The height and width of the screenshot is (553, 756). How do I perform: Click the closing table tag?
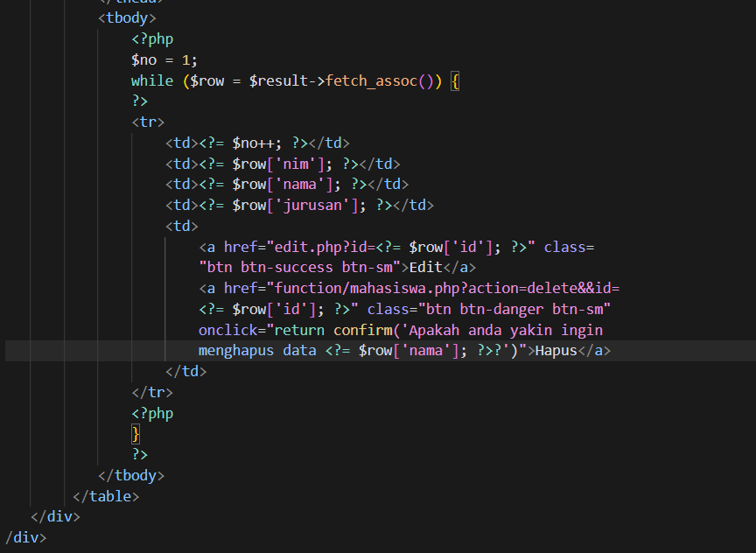pos(106,496)
